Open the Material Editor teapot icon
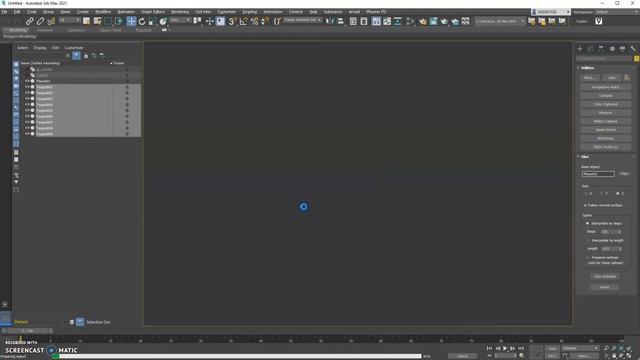The image size is (640, 360). tap(422, 21)
